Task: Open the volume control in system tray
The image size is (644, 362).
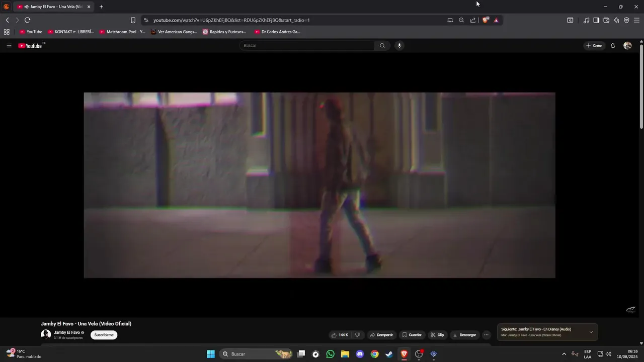Action: pos(608,354)
